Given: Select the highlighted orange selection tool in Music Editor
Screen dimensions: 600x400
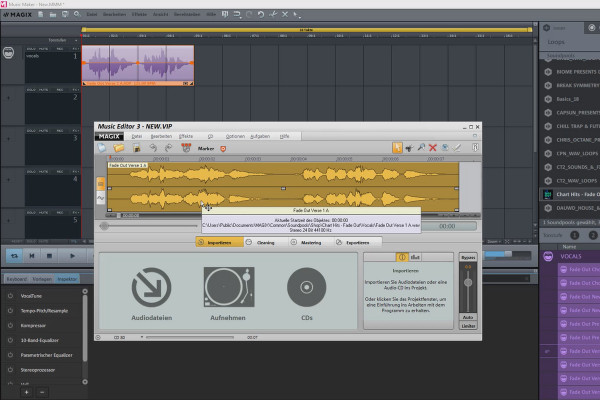Looking at the screenshot, I should pos(397,148).
